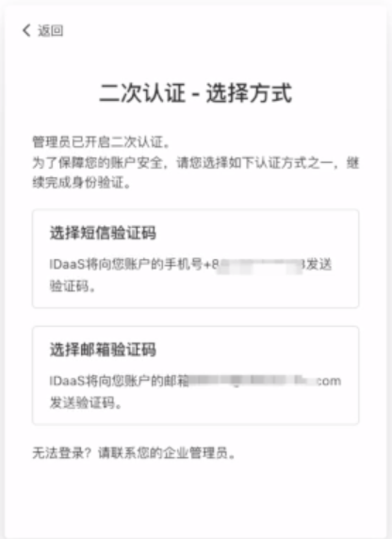Click the 无法登录？ help text
The width and height of the screenshot is (392, 539).
pyautogui.click(x=62, y=452)
